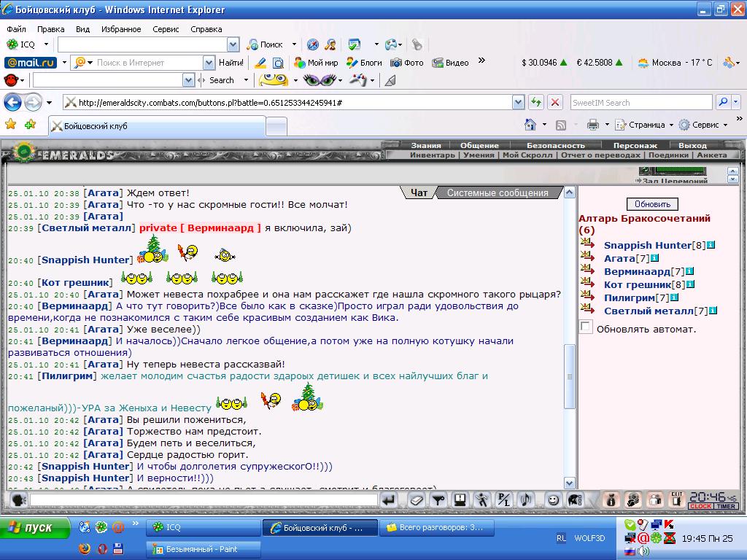Send chat message with the enter arrow icon
The image size is (747, 560).
[x=390, y=500]
